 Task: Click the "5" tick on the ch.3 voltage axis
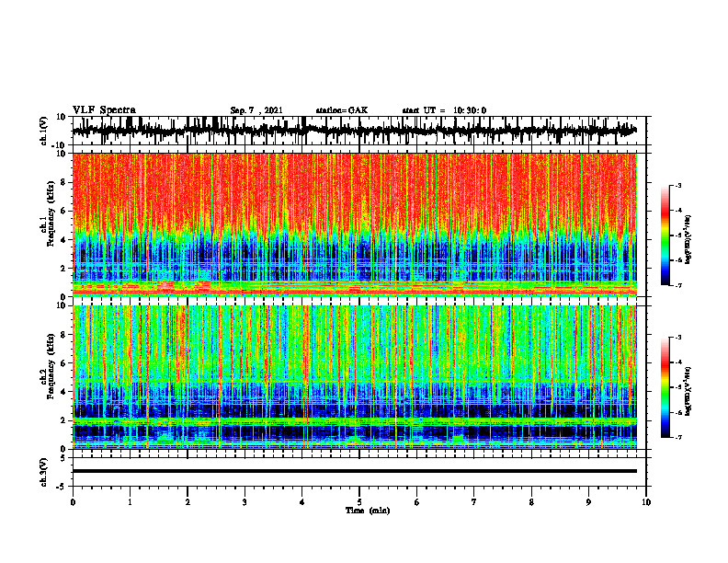tap(63, 457)
